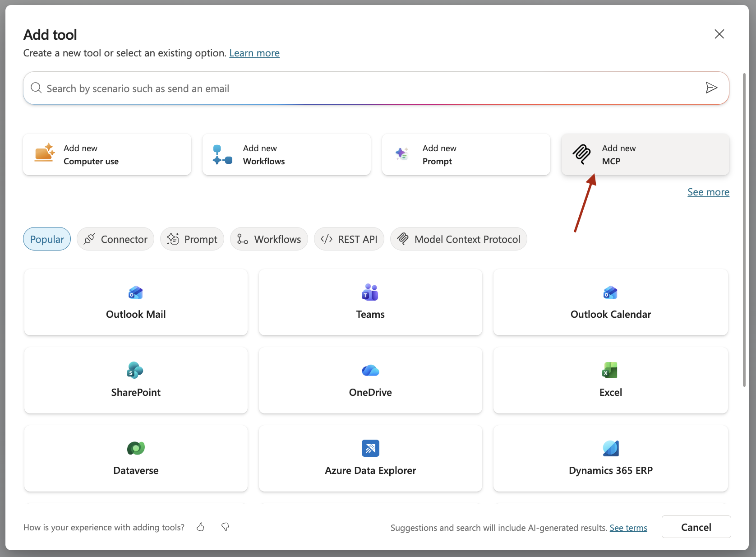Click the SharePoint label
756x557 pixels.
coord(136,392)
